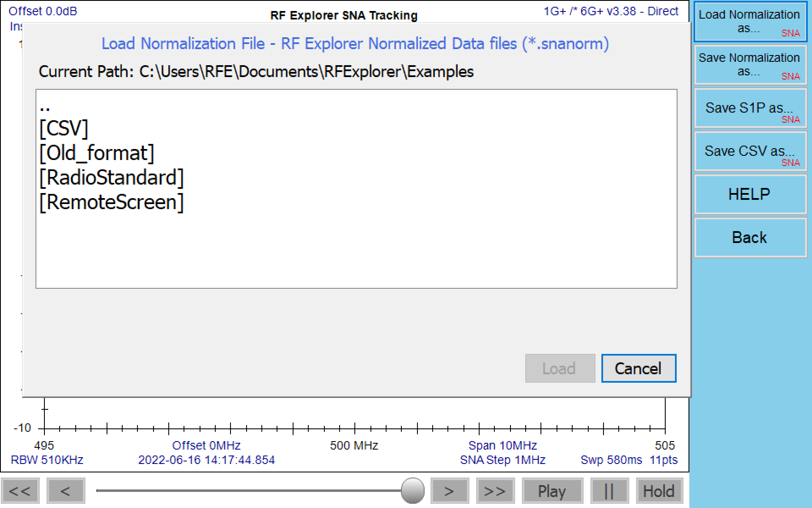812x508 pixels.
Task: Step back one sweep with < button
Action: [x=66, y=491]
